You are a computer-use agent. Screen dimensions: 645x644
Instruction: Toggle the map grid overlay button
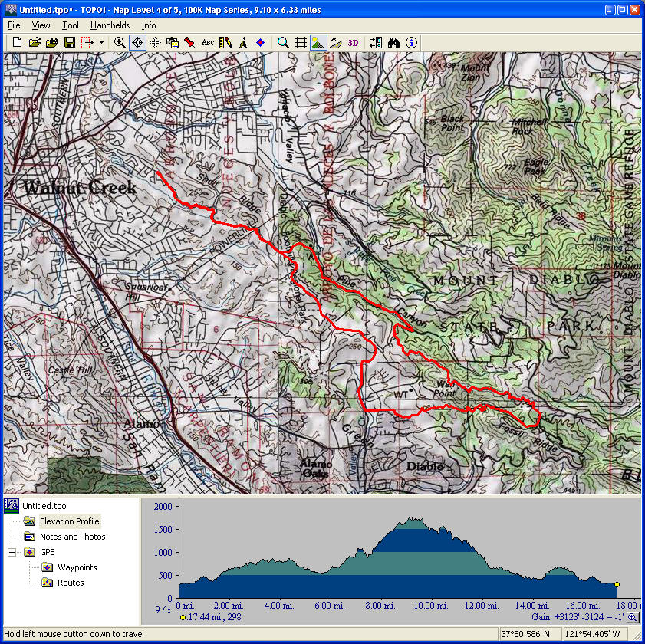301,43
